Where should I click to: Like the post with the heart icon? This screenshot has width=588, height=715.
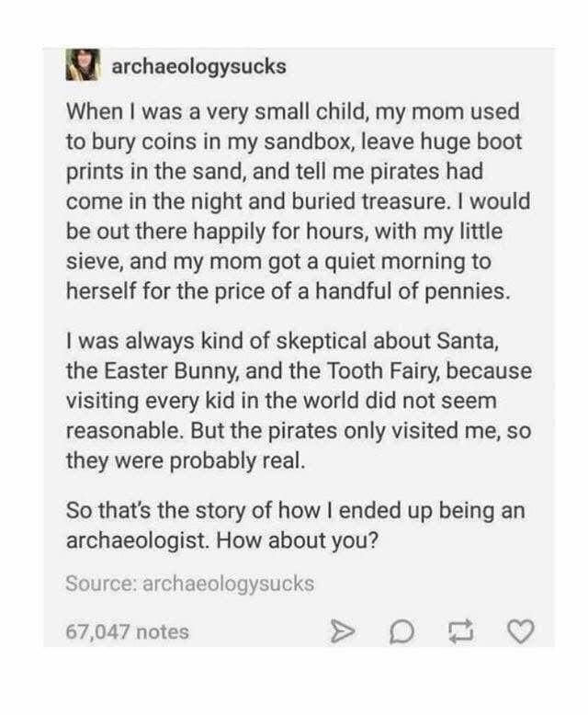[521, 631]
